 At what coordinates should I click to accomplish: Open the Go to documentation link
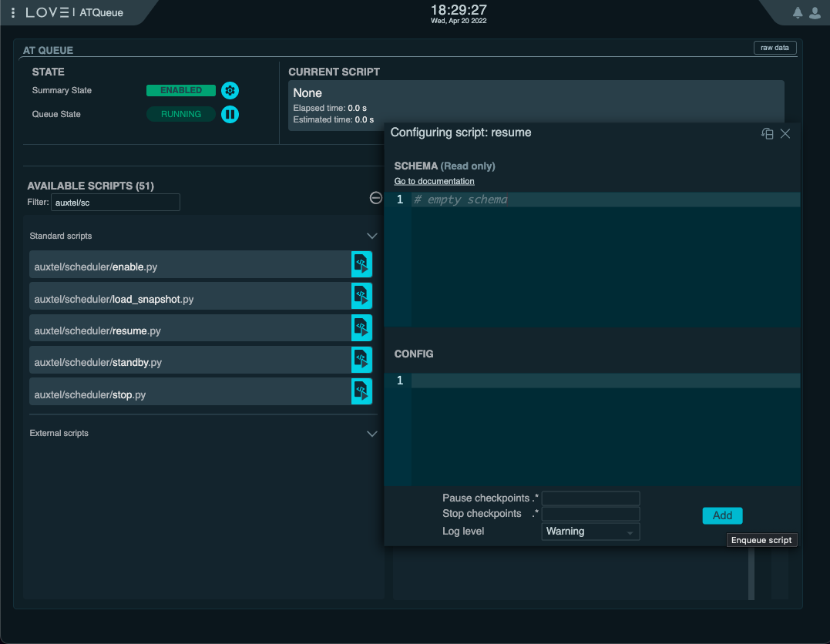point(434,180)
